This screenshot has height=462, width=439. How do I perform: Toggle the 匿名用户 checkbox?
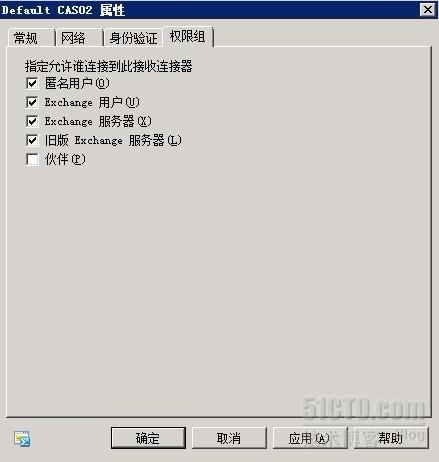click(x=32, y=83)
